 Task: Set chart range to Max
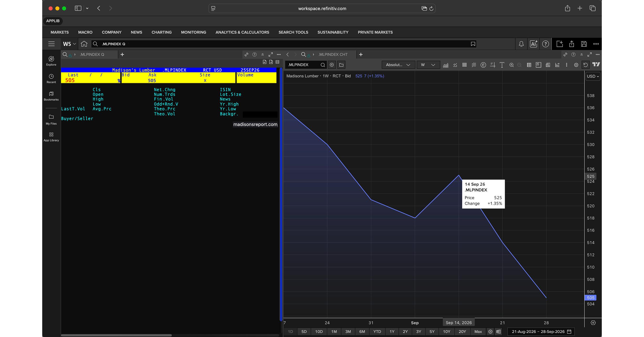(478, 332)
